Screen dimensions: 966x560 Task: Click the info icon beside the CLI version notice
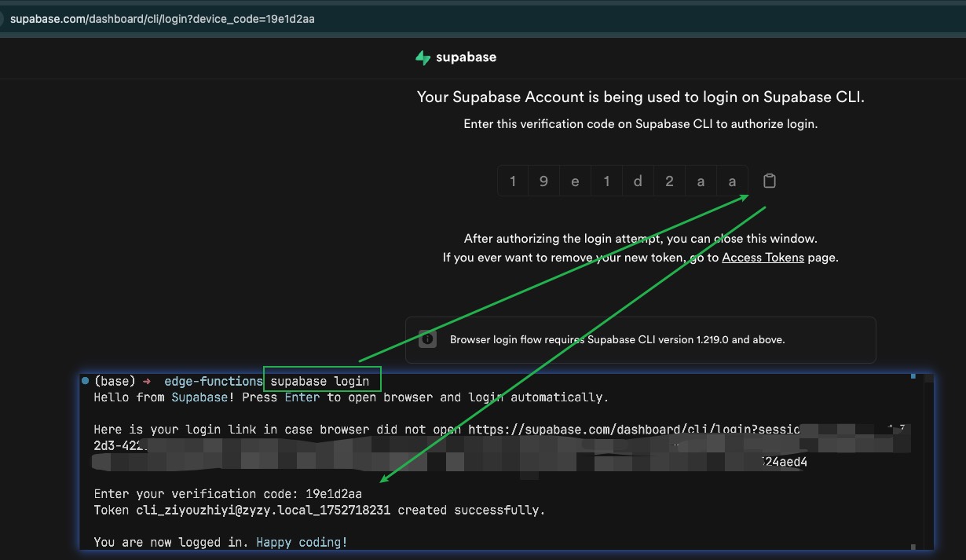click(427, 339)
